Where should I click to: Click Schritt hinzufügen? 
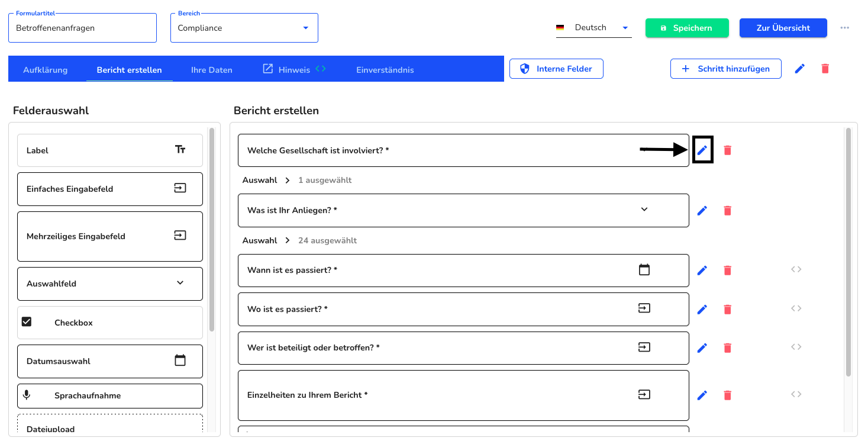tap(725, 69)
